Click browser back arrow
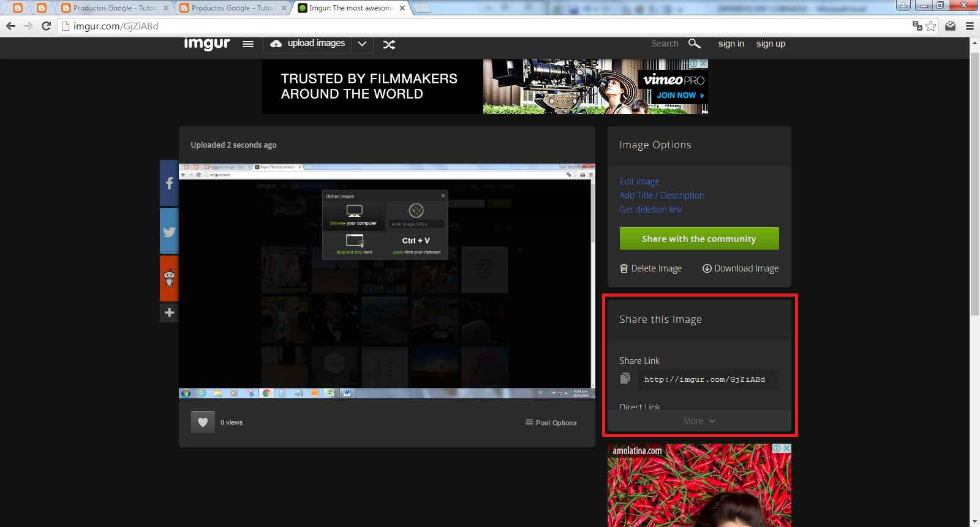The height and width of the screenshot is (527, 980). click(10, 26)
